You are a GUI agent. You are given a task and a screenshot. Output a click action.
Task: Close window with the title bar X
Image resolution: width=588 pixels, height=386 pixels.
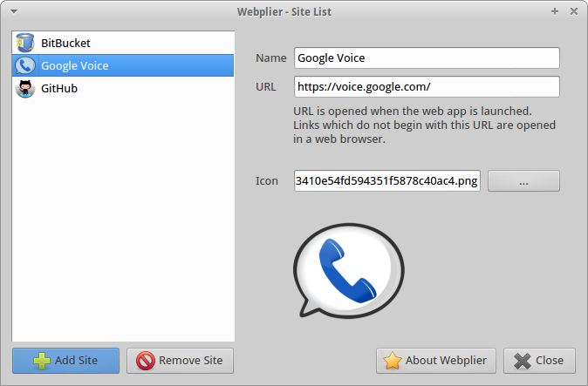coord(574,11)
